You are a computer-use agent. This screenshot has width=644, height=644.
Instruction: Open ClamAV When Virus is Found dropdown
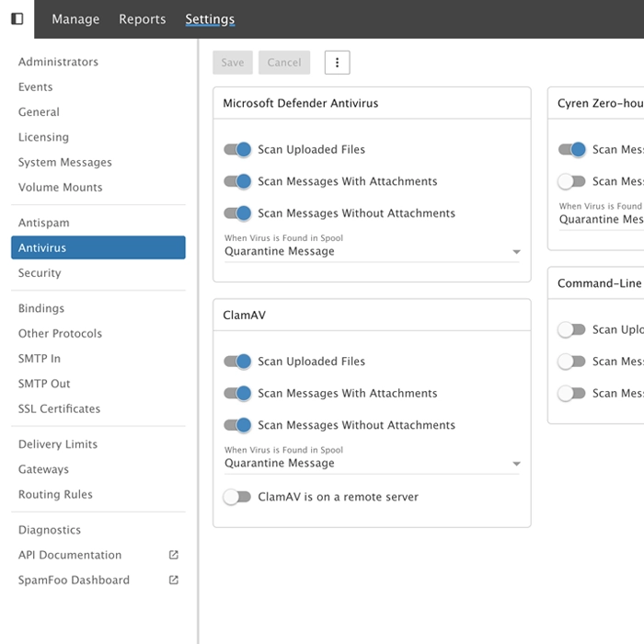[372, 464]
